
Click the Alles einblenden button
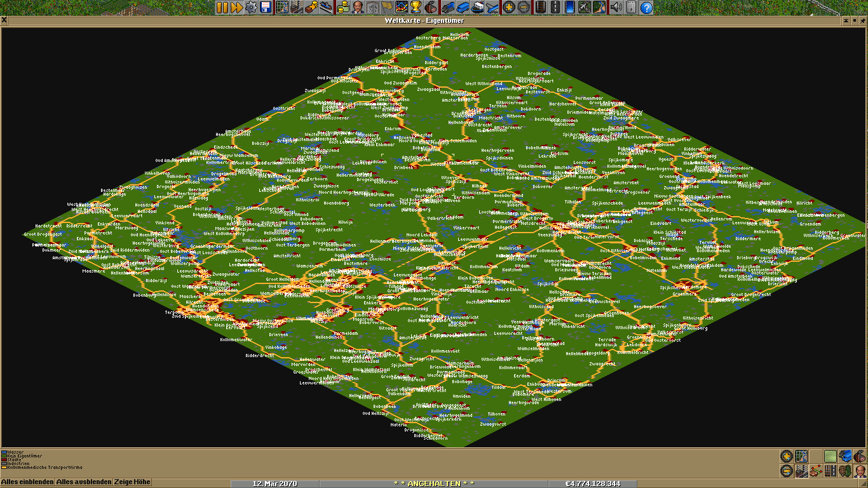[x=27, y=482]
